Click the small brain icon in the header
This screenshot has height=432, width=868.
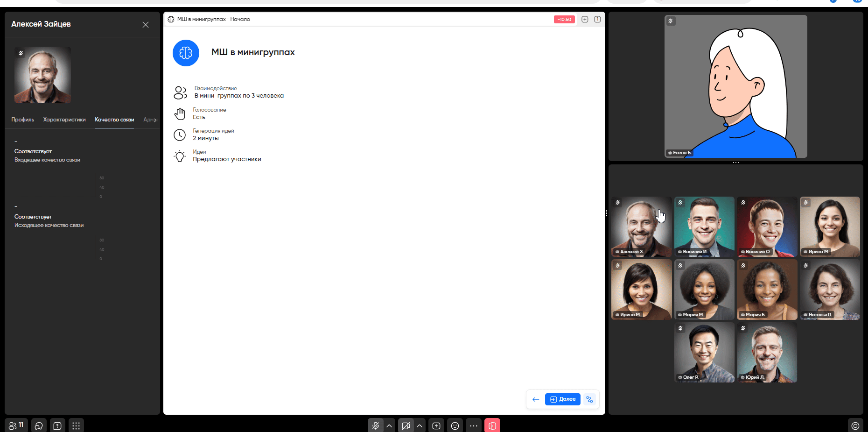[171, 19]
